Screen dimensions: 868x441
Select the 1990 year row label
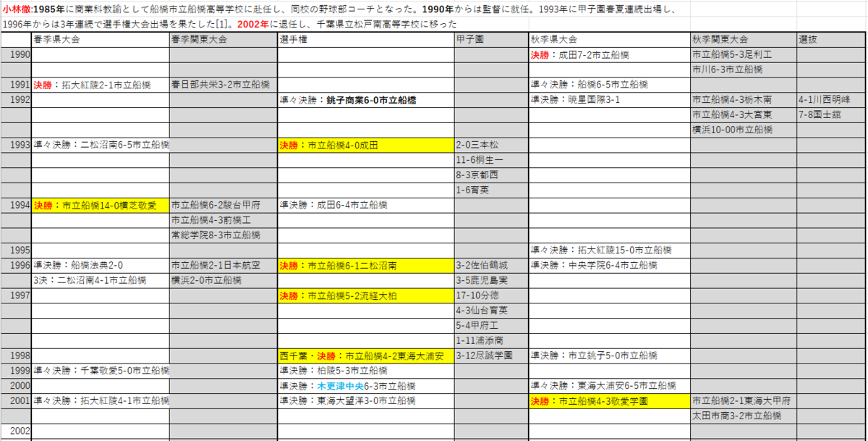tap(16, 55)
